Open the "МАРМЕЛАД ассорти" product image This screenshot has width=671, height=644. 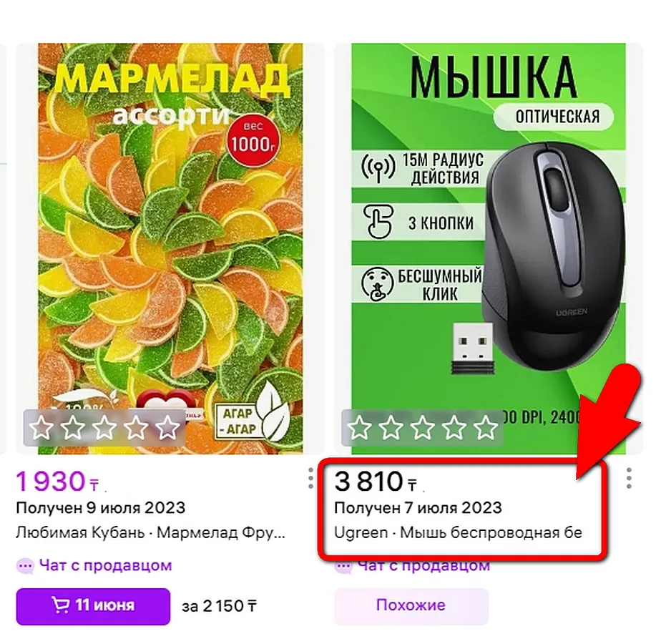pos(170,215)
